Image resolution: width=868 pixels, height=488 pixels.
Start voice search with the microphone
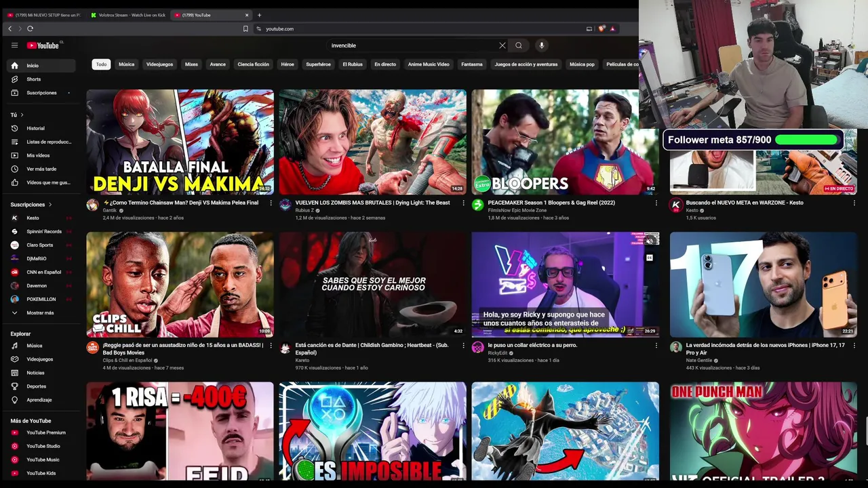(x=541, y=45)
